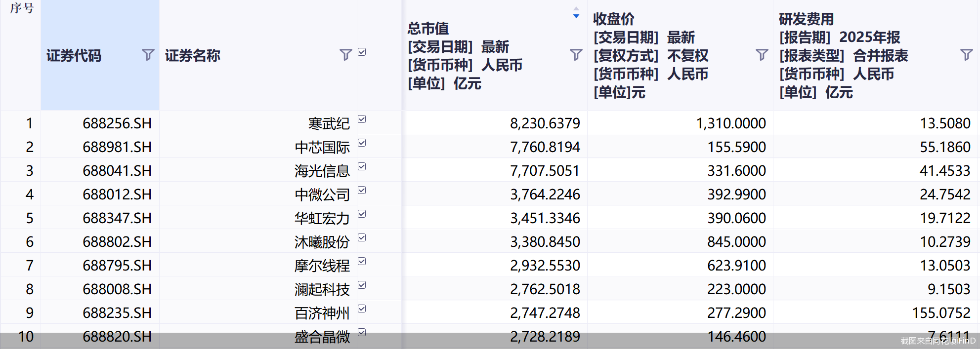Uncheck the checkbox for 澜起科技
This screenshot has height=349, width=980.
pyautogui.click(x=362, y=285)
